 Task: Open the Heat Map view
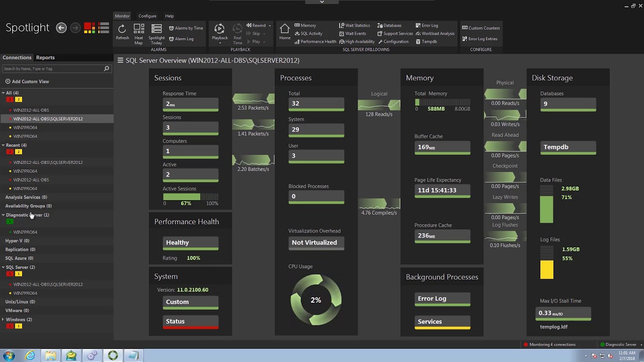point(139,34)
